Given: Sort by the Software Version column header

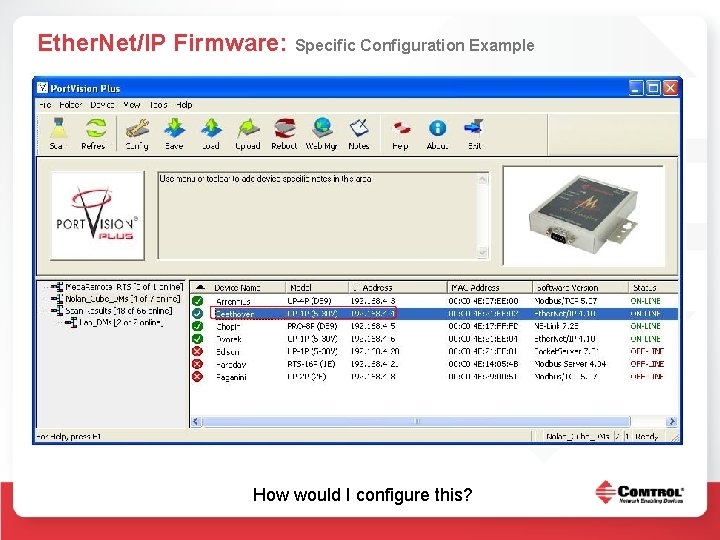Looking at the screenshot, I should click(x=580, y=287).
